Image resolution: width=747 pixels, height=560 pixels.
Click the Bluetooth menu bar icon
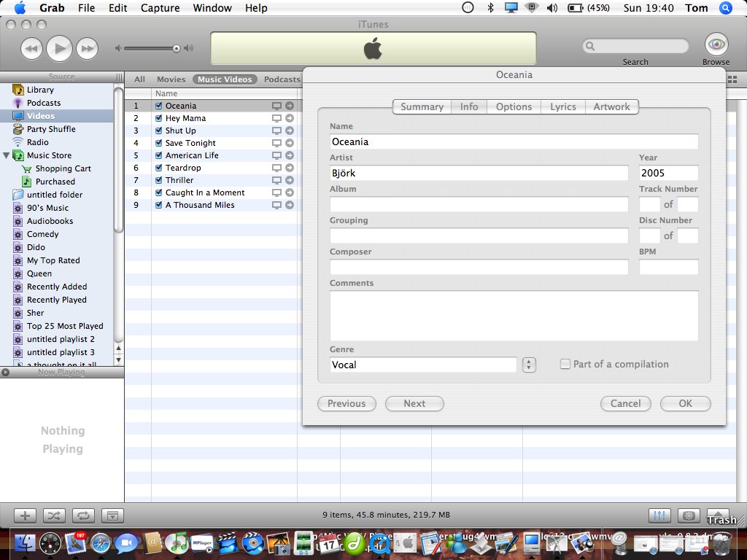[x=490, y=7]
